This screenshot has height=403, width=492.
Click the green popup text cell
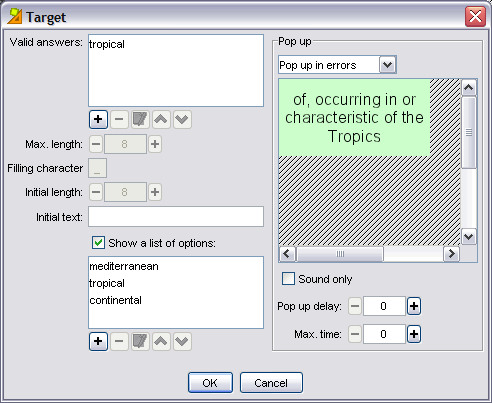354,117
